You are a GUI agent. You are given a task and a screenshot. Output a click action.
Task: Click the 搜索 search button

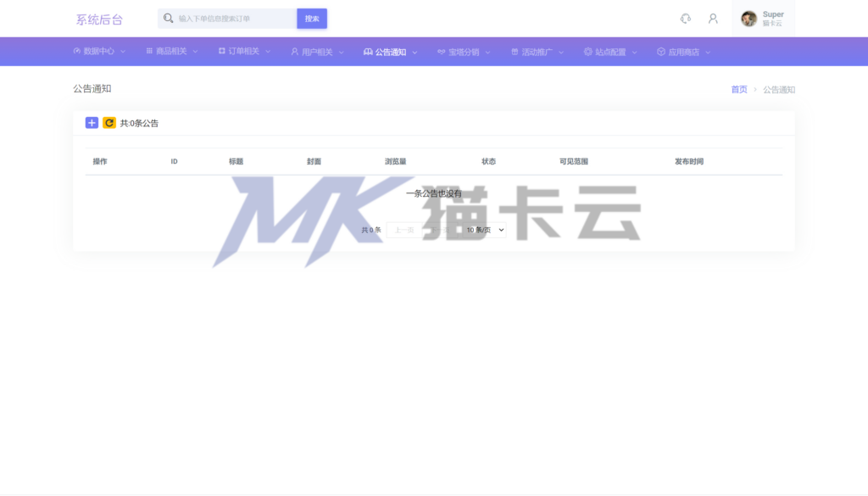coord(312,19)
